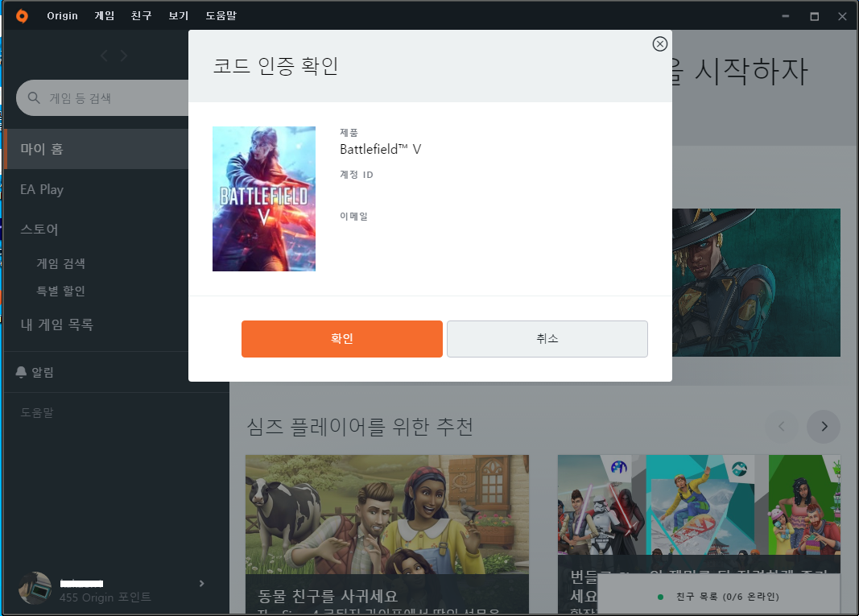Click the Origin logo icon in the title bar
859x616 pixels.
point(22,15)
